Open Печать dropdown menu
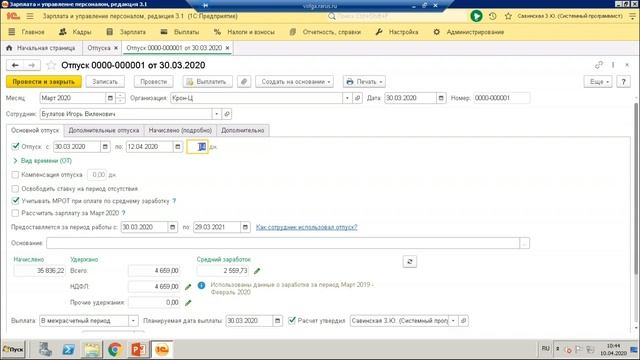The image size is (640, 360). click(364, 82)
